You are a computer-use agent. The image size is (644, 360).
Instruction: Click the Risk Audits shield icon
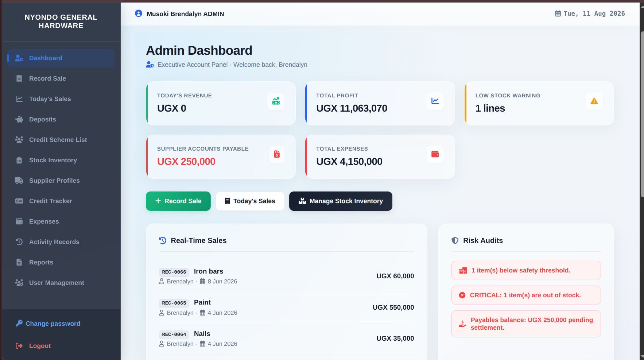point(455,240)
